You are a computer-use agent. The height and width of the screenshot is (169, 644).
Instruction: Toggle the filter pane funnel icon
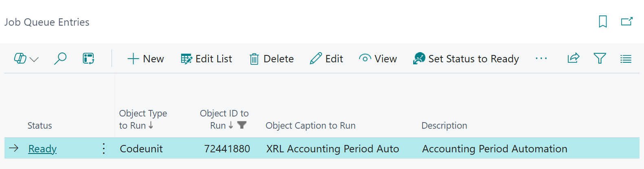[600, 58]
